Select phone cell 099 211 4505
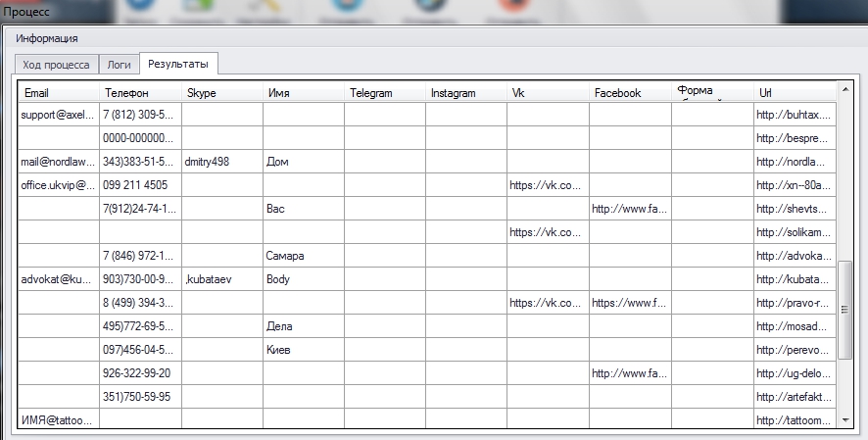868x440 pixels. coord(141,185)
